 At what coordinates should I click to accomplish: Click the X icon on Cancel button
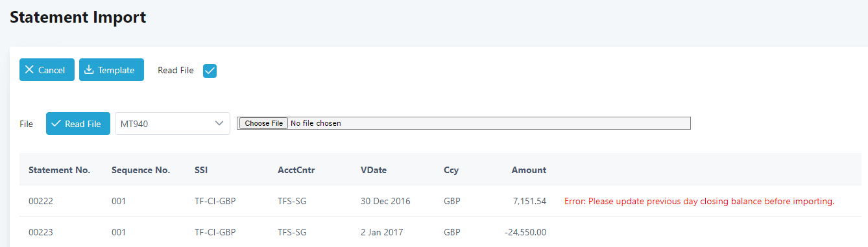[29, 70]
